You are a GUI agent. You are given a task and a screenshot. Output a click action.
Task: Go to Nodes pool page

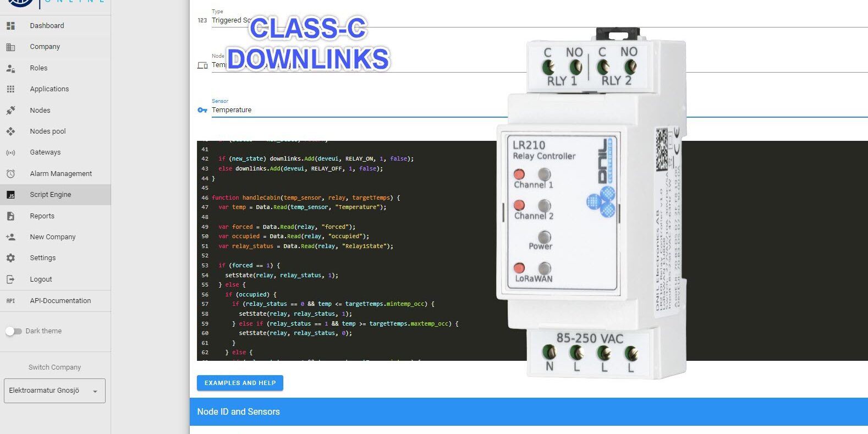(x=48, y=131)
